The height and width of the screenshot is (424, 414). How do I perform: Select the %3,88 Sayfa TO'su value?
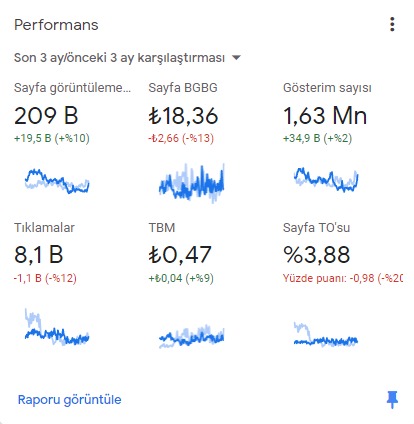click(316, 255)
